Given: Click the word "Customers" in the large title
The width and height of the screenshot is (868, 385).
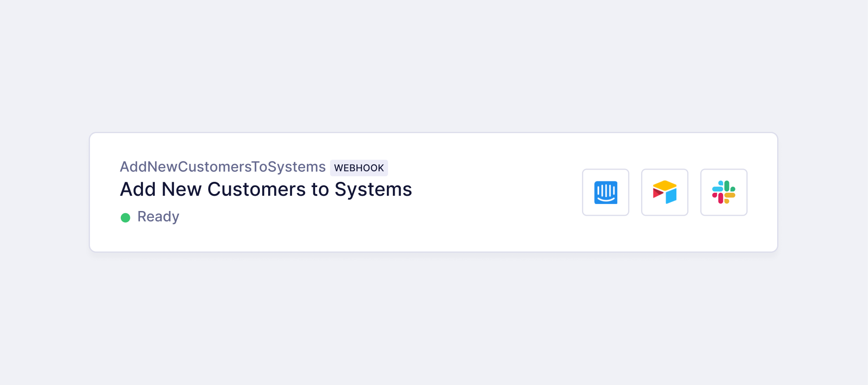Looking at the screenshot, I should (x=256, y=190).
